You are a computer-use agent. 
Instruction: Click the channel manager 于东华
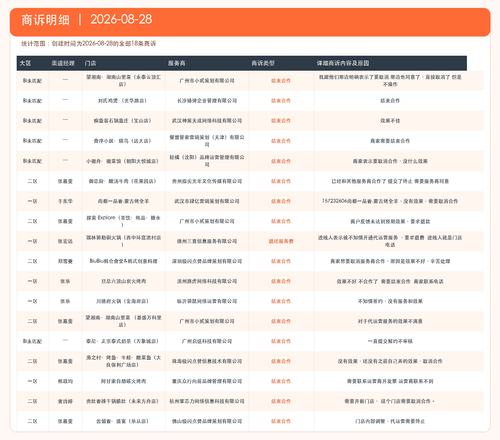tap(65, 201)
